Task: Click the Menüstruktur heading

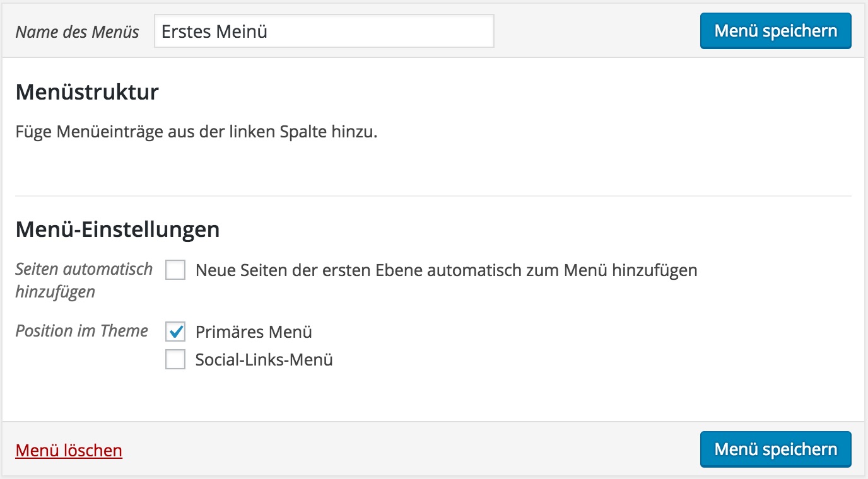Action: click(87, 92)
